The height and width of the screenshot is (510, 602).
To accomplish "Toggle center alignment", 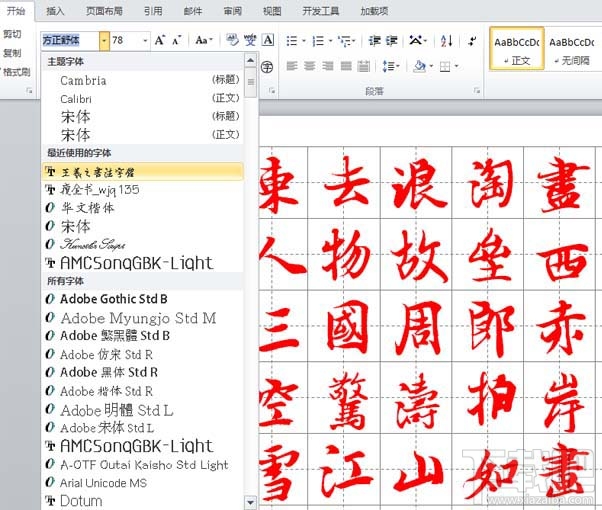I will 310,66.
